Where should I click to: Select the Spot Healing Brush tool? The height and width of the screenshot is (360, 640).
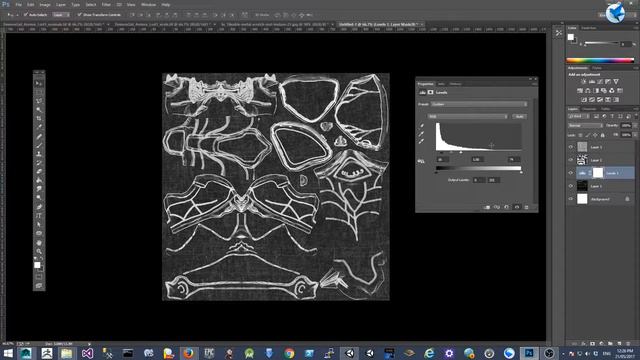point(39,136)
